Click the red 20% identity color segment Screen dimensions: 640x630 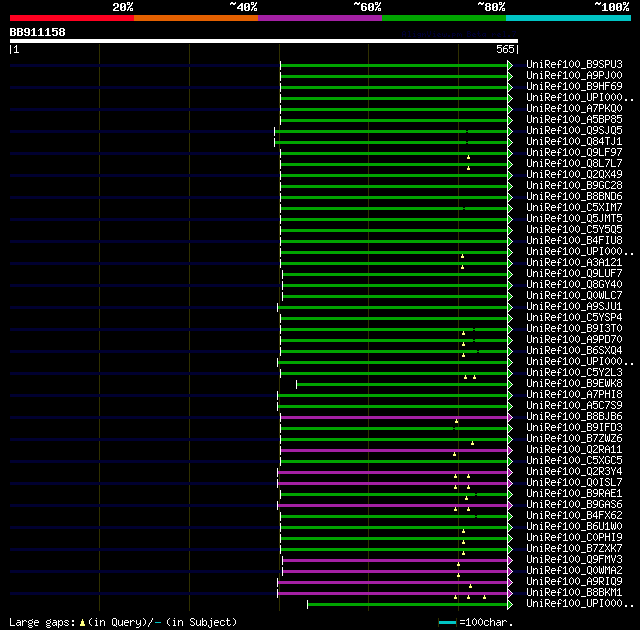pyautogui.click(x=72, y=18)
